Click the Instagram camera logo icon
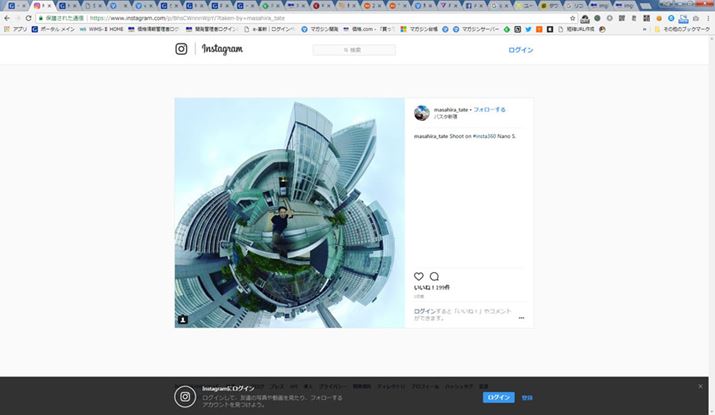The width and height of the screenshot is (715, 415). [x=181, y=49]
